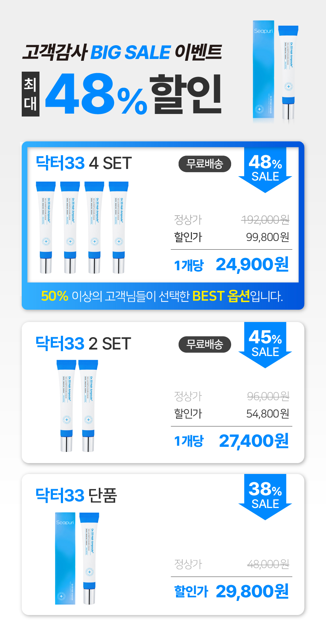Select the 닥터33 단품 title
This screenshot has height=644, width=326.
(76, 495)
